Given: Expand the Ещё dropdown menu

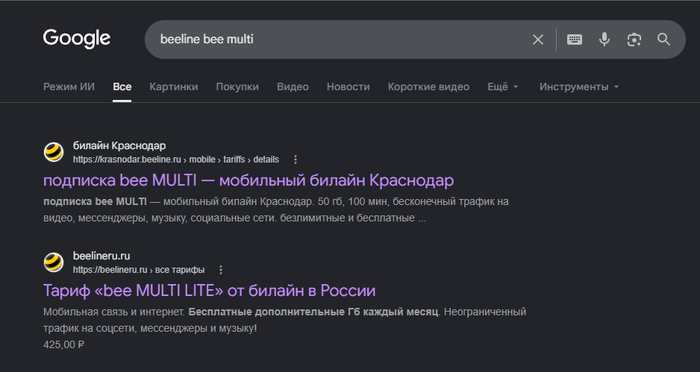Looking at the screenshot, I should tap(503, 87).
